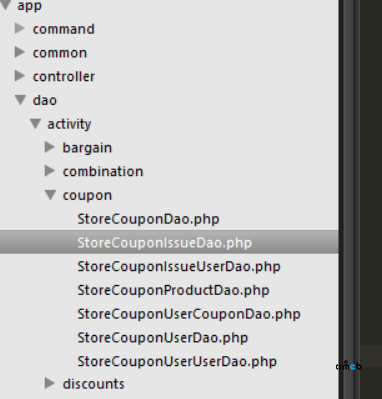Click the crmeb watermark logo
The width and height of the screenshot is (382, 399).
click(349, 366)
